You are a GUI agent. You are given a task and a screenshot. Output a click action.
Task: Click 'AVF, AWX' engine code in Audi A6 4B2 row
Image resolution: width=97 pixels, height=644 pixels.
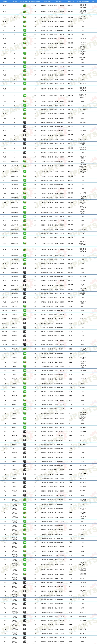(x=83, y=131)
